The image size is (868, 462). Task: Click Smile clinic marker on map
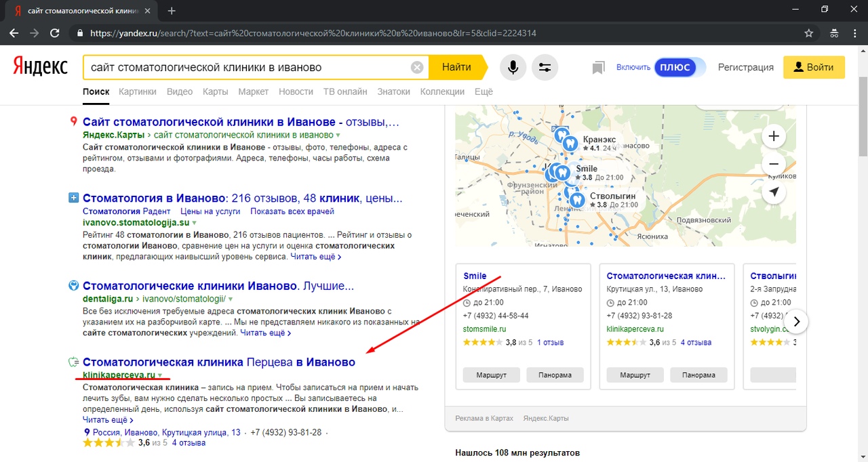click(562, 172)
